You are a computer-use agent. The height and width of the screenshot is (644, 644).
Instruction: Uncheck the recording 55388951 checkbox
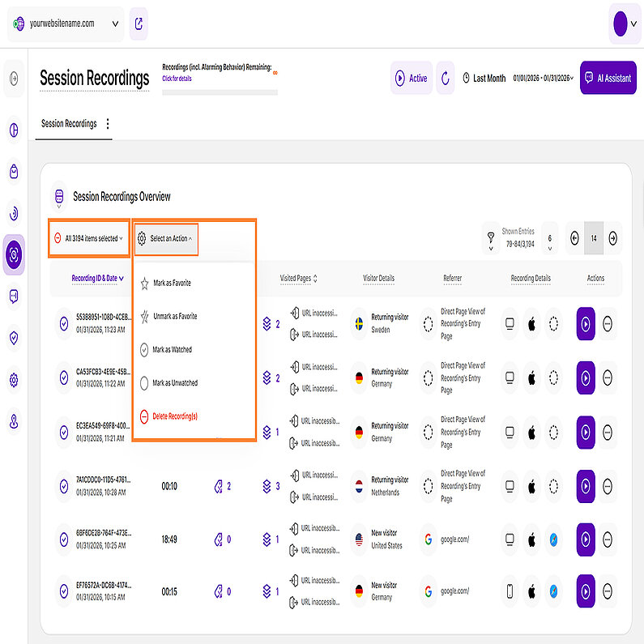tap(63, 324)
